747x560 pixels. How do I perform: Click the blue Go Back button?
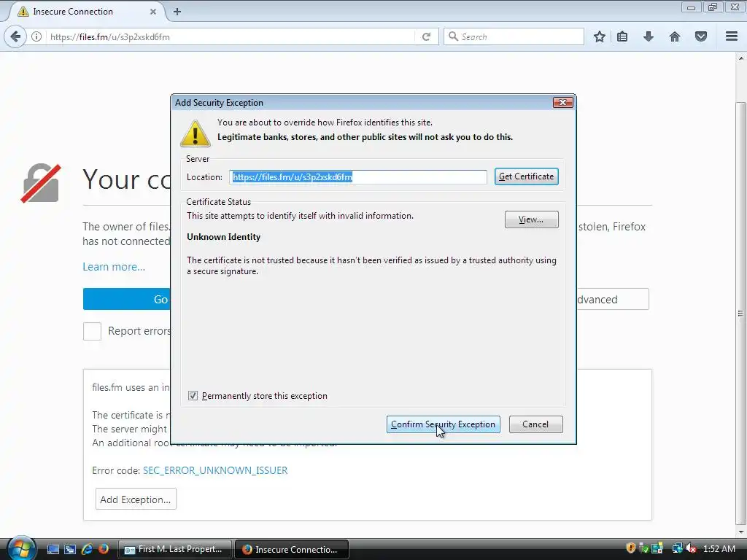127,299
